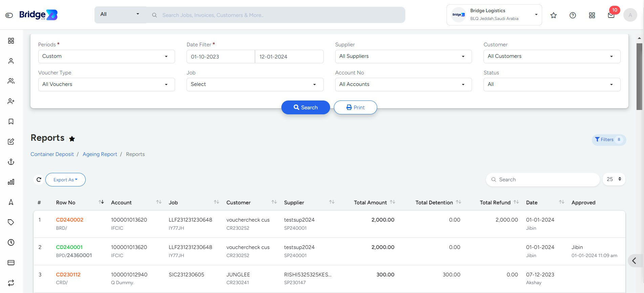Image resolution: width=644 pixels, height=293 pixels.
Task: Open voucher CD240001 link
Action: 69,247
